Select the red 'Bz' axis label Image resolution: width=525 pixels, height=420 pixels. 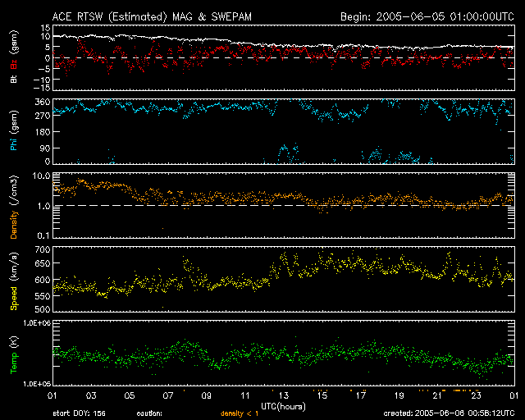pyautogui.click(x=14, y=64)
